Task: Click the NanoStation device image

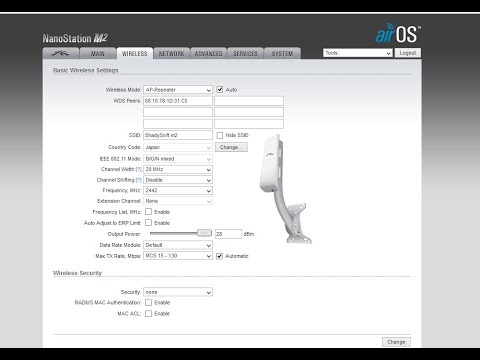Action: click(285, 189)
